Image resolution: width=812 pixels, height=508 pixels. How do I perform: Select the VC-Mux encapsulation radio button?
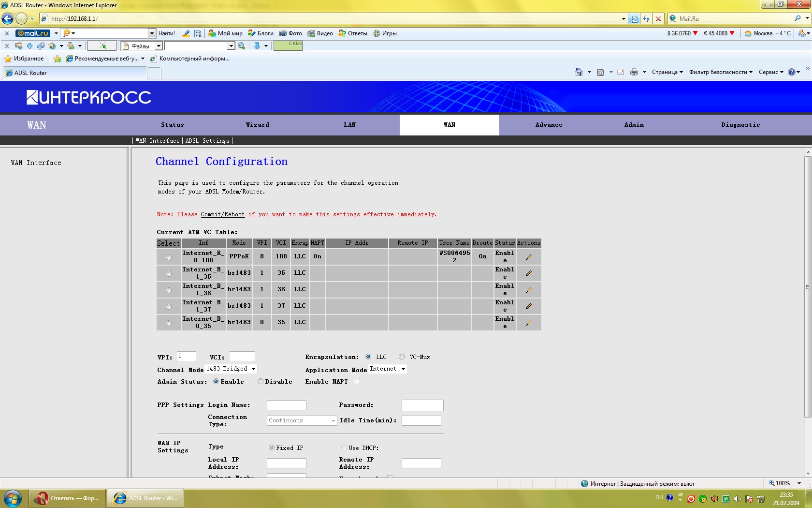tap(402, 357)
